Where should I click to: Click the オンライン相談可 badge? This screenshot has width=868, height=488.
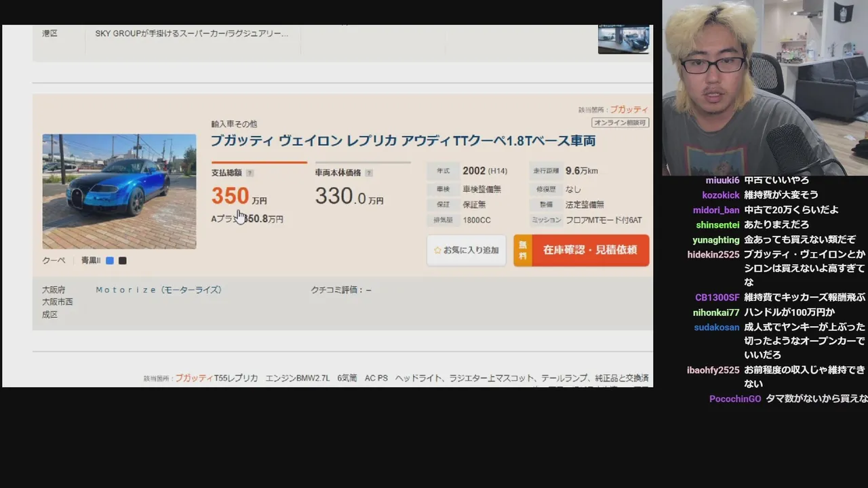[x=620, y=123]
